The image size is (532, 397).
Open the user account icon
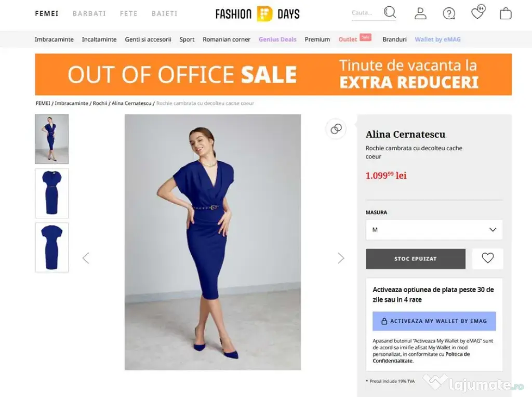tap(420, 14)
